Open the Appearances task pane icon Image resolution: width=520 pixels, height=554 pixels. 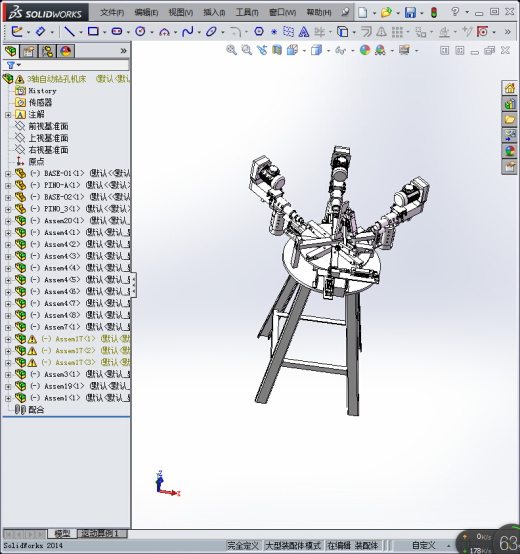click(509, 151)
